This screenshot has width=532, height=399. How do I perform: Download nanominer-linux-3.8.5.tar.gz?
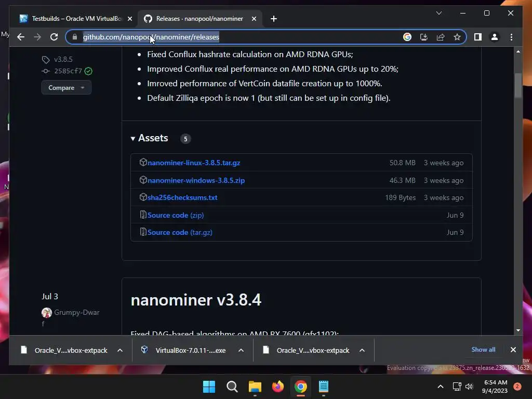click(194, 163)
